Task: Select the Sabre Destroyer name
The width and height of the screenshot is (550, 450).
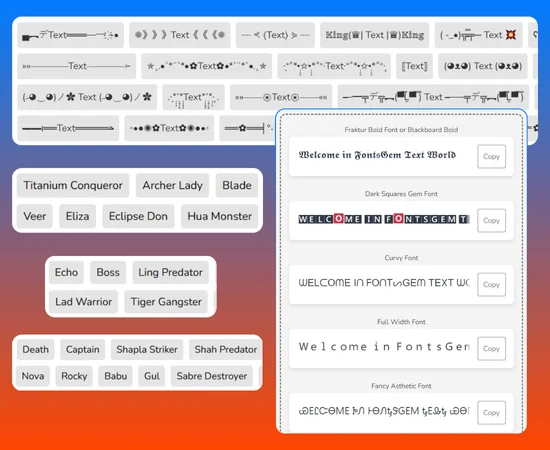Action: pyautogui.click(x=212, y=376)
